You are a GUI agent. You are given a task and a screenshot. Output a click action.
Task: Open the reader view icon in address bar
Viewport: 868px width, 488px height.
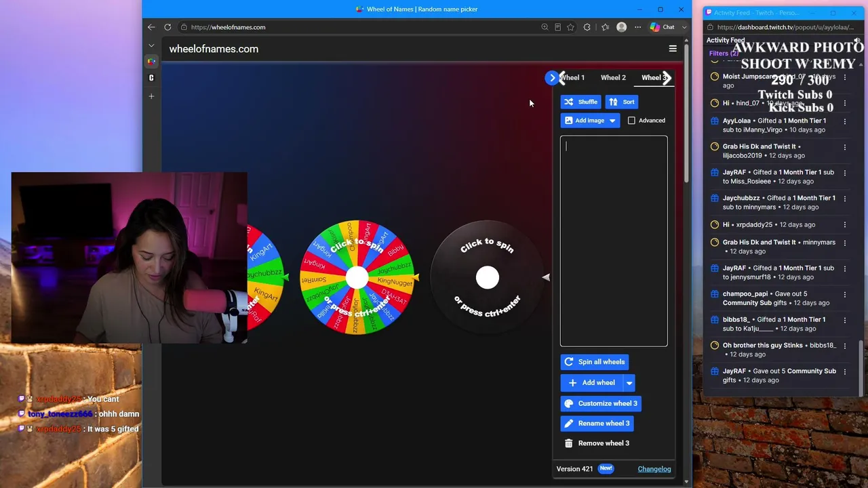coord(557,27)
